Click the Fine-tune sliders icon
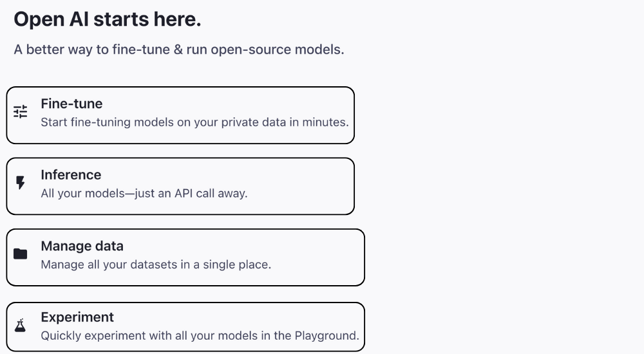Viewport: 644px width, 354px height. [20, 112]
